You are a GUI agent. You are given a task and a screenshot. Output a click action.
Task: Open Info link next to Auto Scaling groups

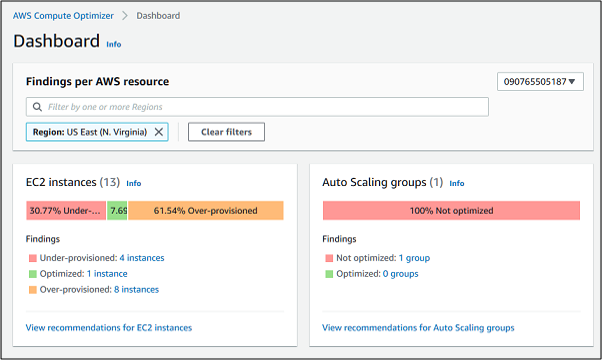point(457,183)
